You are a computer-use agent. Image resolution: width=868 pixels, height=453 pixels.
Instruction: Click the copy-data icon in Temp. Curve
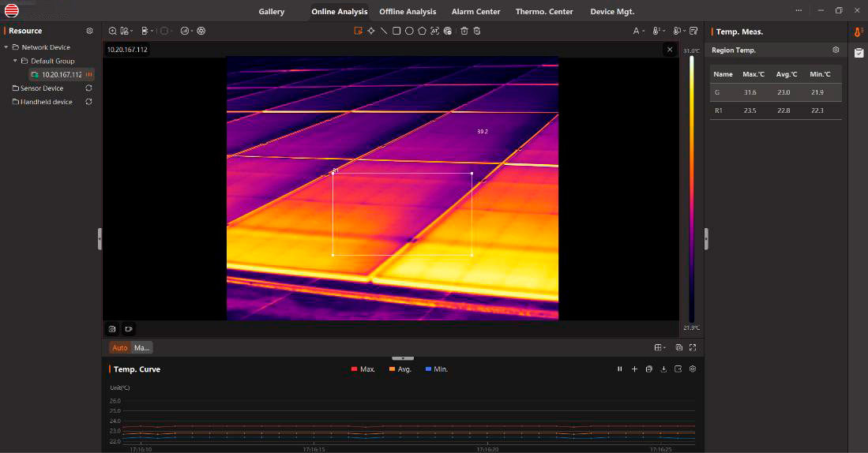(648, 369)
